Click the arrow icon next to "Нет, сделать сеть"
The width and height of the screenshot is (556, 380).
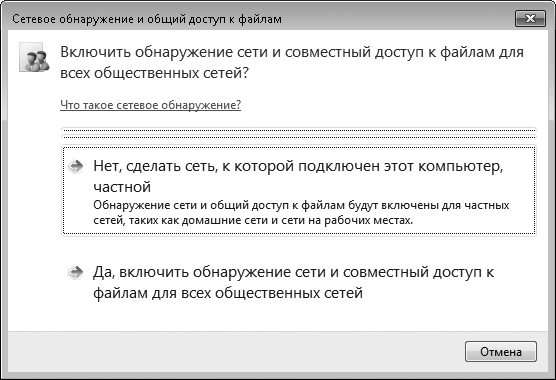(x=76, y=166)
